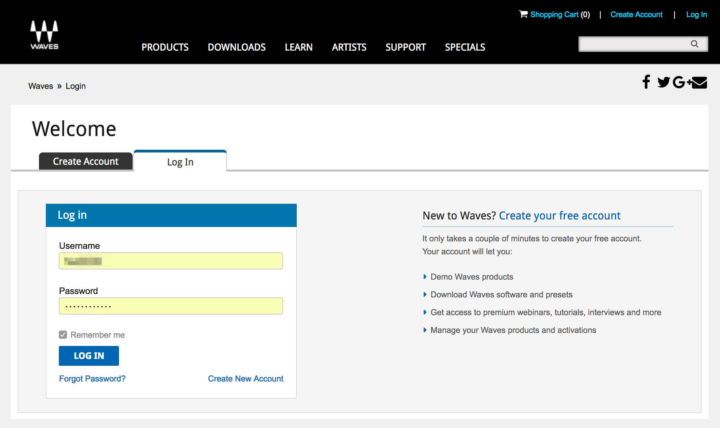Follow the Create New Account link
Viewport: 720px width, 428px height.
[x=245, y=379]
